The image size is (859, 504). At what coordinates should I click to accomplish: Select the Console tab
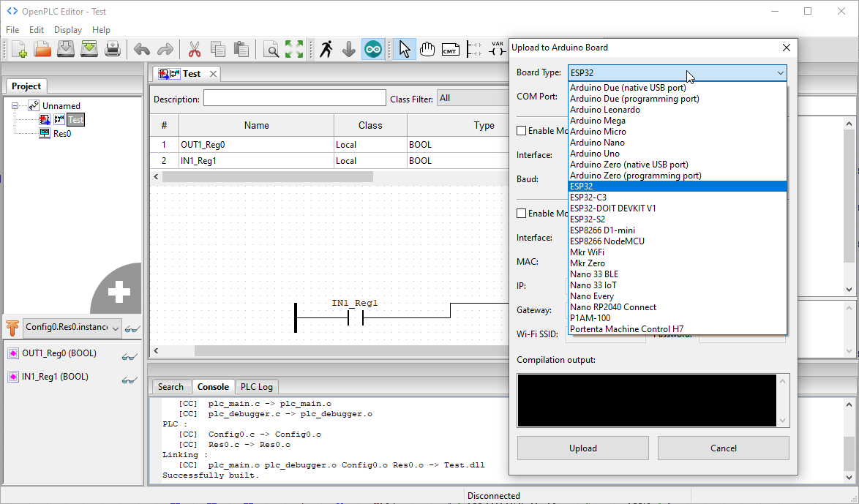(213, 387)
